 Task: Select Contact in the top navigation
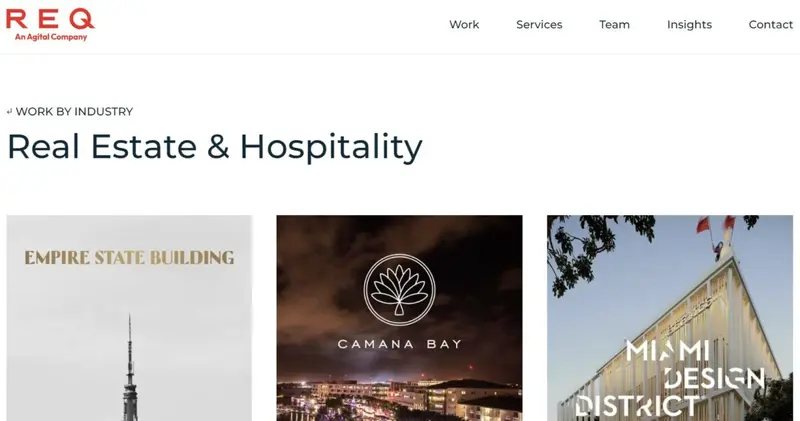(x=770, y=24)
